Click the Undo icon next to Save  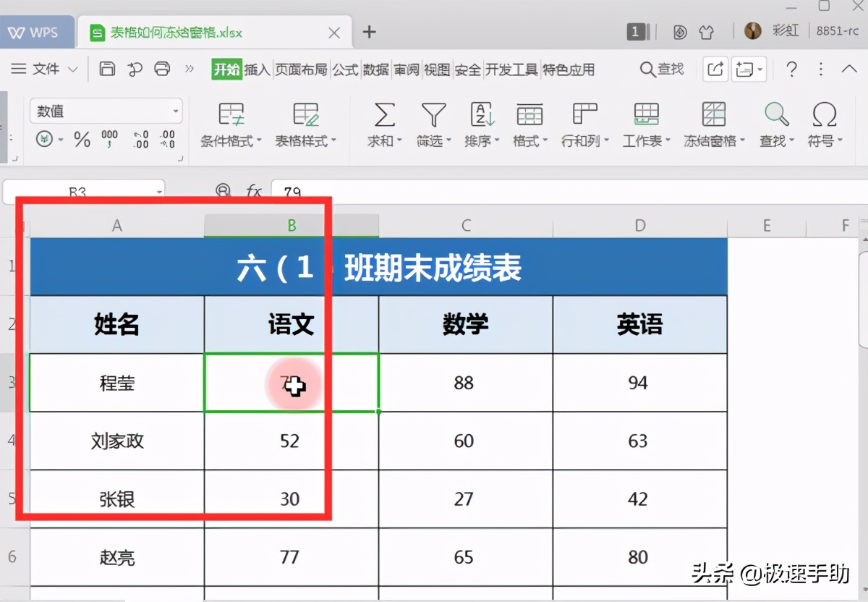coord(135,69)
